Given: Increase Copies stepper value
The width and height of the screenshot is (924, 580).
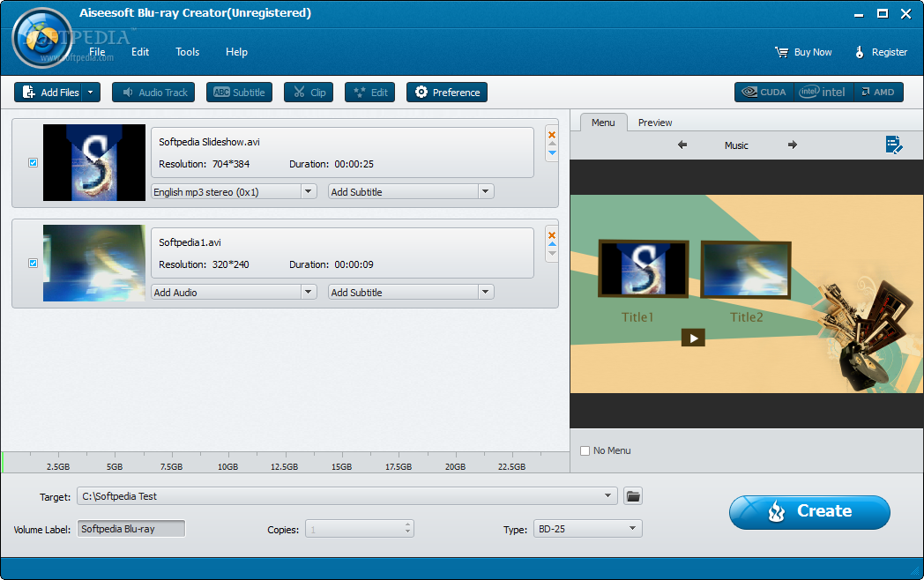Looking at the screenshot, I should tap(407, 524).
